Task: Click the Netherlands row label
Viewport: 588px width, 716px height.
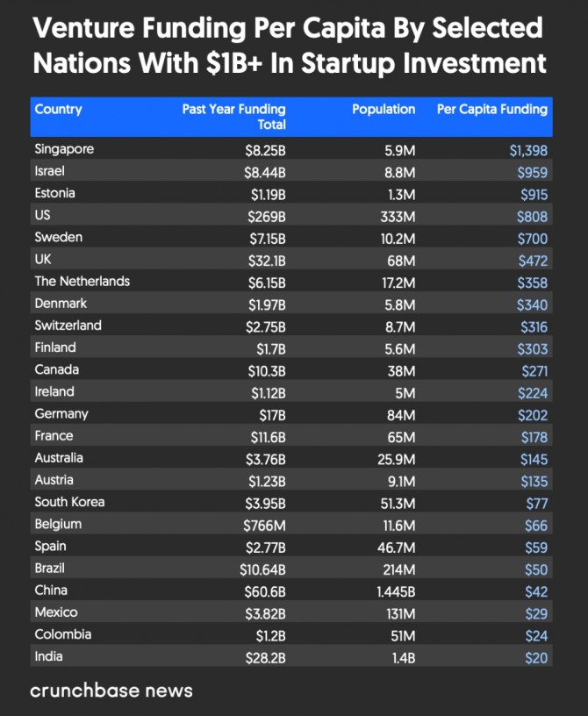Action: coord(82,282)
